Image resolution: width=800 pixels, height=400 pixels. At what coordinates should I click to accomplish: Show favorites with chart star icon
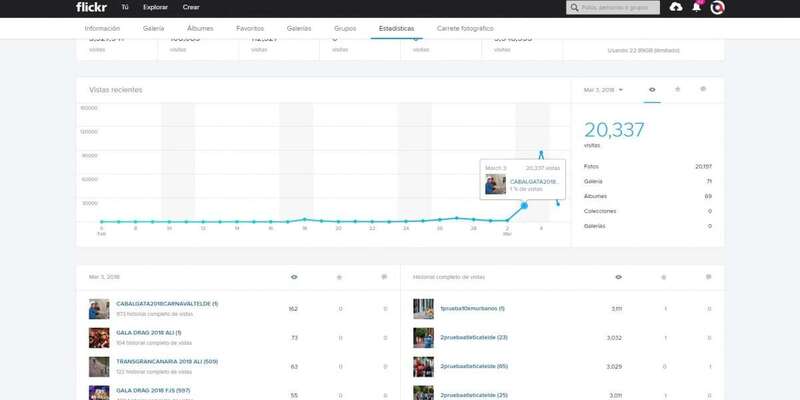678,89
